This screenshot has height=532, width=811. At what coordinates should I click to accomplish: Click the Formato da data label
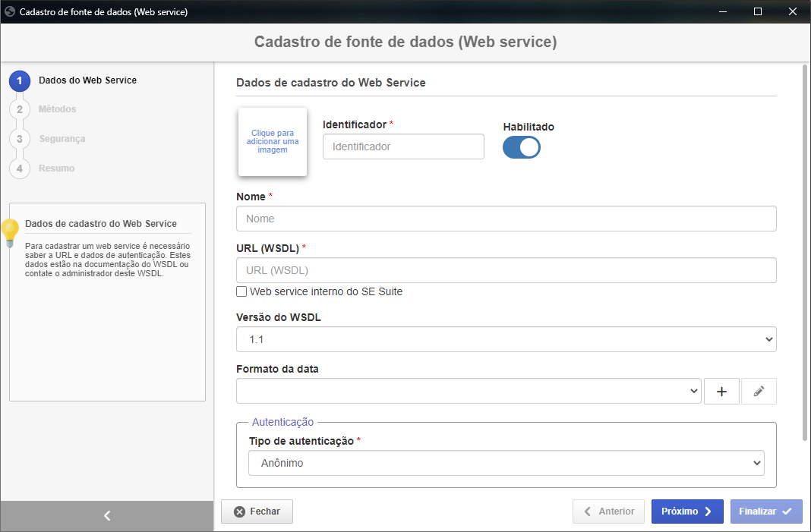277,369
